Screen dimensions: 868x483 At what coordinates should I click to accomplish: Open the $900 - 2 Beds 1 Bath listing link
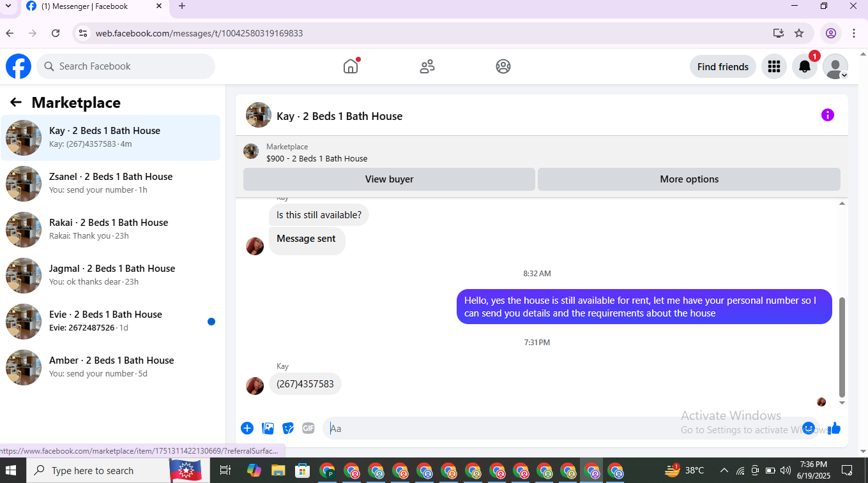pyautogui.click(x=317, y=158)
